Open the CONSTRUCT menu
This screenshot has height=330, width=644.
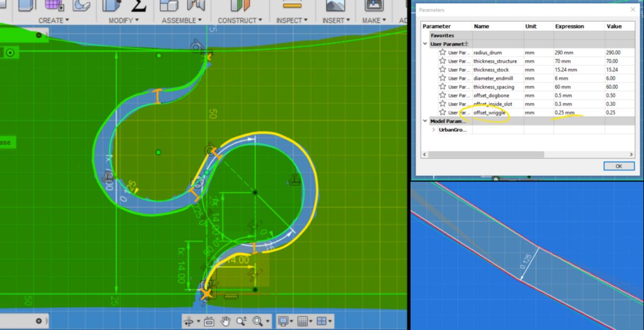pyautogui.click(x=240, y=20)
